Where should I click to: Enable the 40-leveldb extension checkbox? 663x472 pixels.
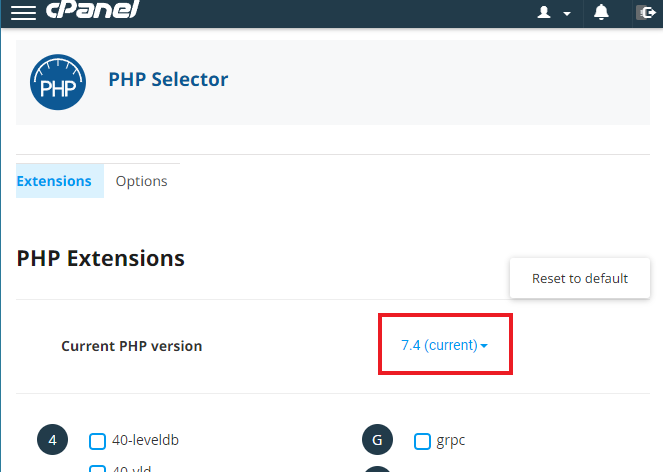(98, 440)
